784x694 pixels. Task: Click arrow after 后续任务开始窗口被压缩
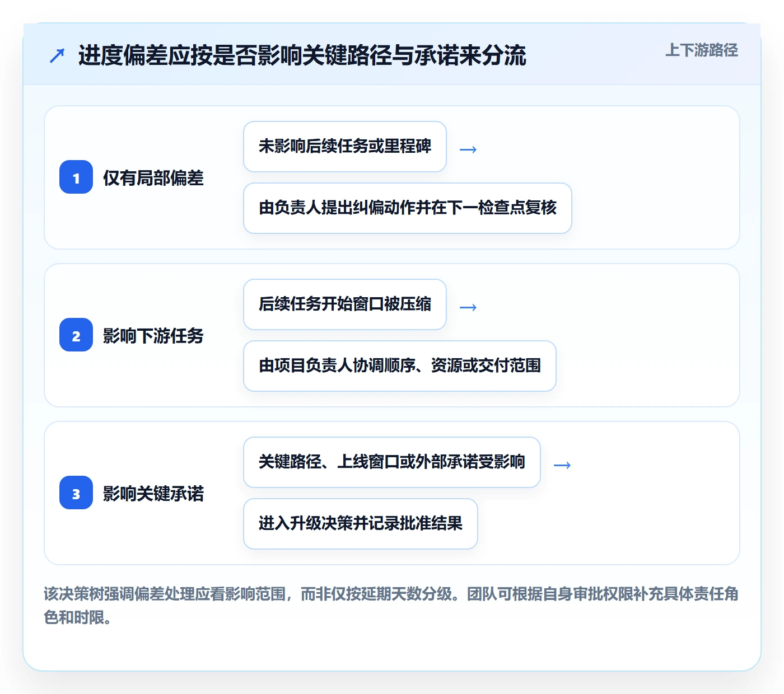[x=468, y=307]
